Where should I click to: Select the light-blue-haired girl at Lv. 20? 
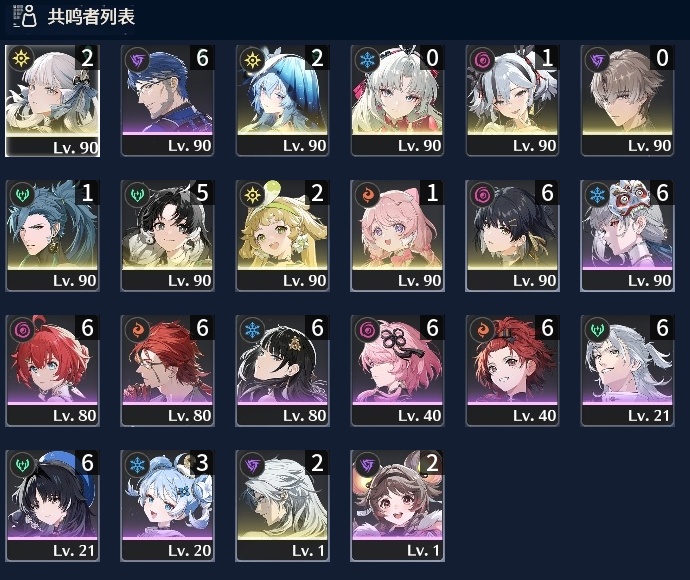pyautogui.click(x=167, y=506)
